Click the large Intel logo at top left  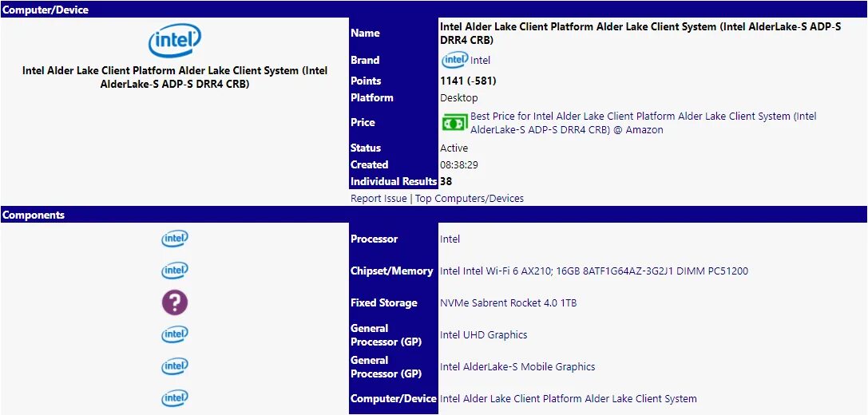[x=174, y=40]
